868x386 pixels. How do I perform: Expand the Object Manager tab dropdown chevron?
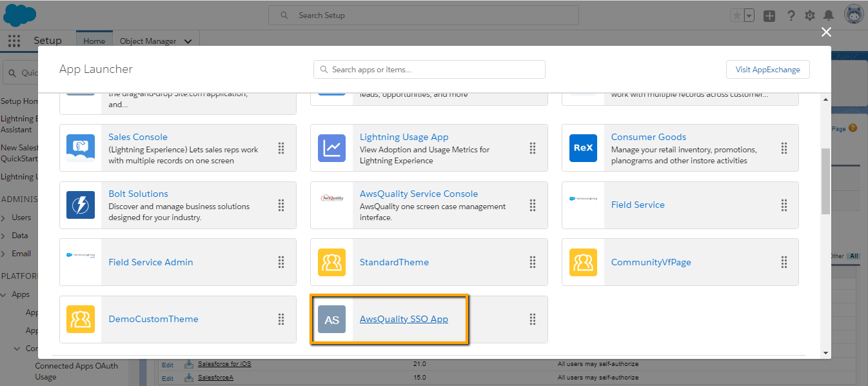pos(188,41)
